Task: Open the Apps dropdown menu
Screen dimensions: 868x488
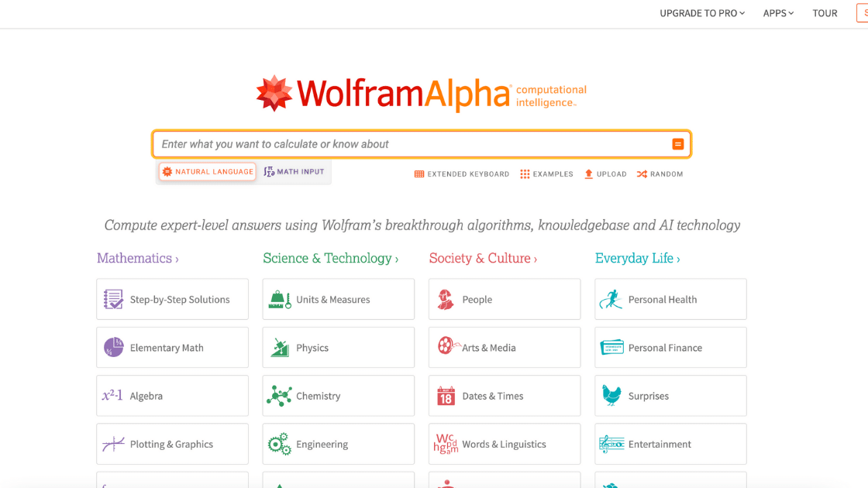Action: pyautogui.click(x=778, y=13)
